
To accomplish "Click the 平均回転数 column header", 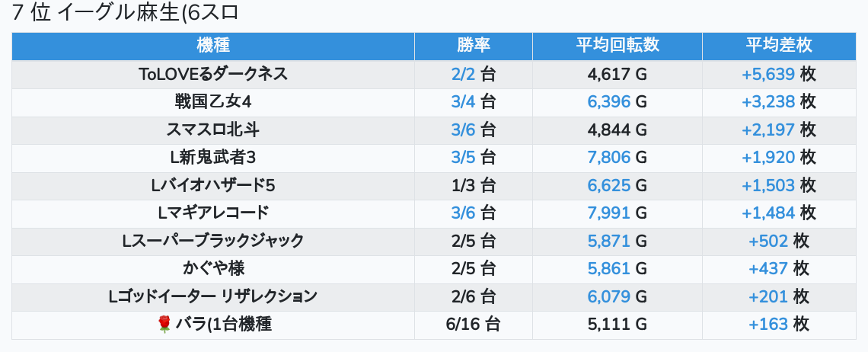I will [x=617, y=46].
